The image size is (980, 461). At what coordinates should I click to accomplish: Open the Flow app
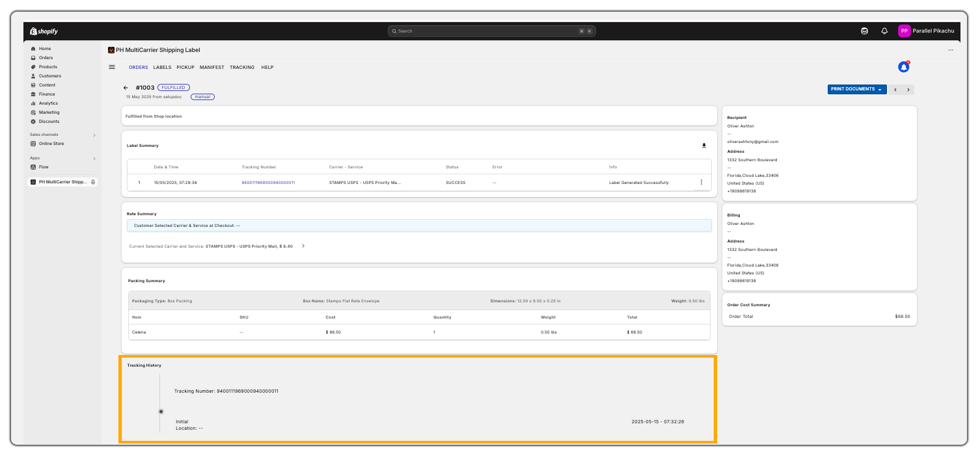(44, 167)
